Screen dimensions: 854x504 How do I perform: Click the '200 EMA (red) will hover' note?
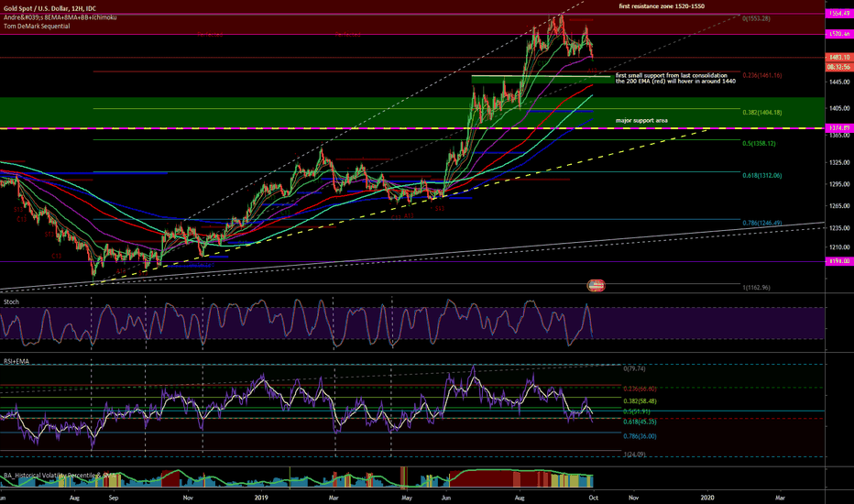[x=675, y=82]
